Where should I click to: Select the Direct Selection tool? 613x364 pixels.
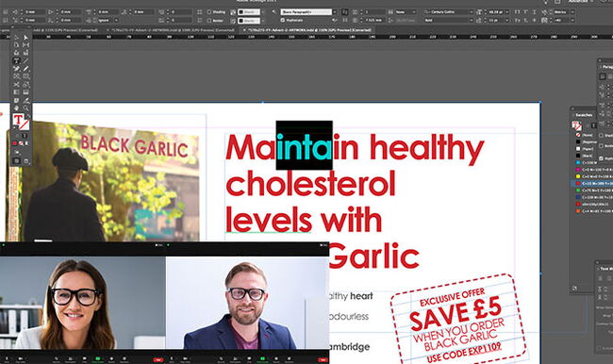[x=25, y=38]
